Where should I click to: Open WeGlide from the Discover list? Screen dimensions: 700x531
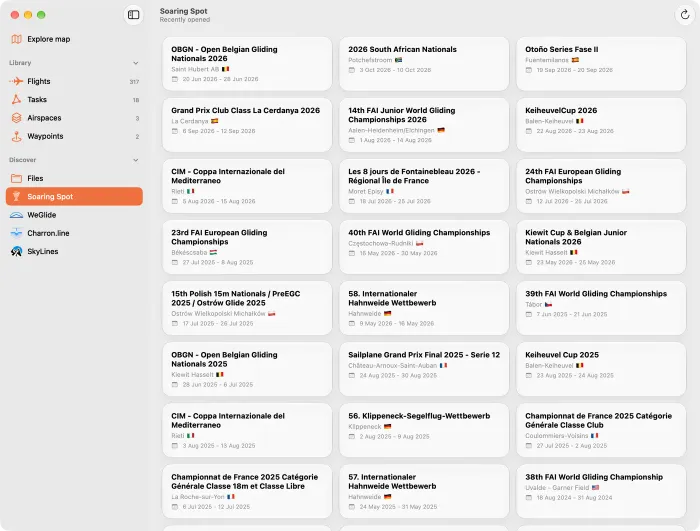point(74,215)
